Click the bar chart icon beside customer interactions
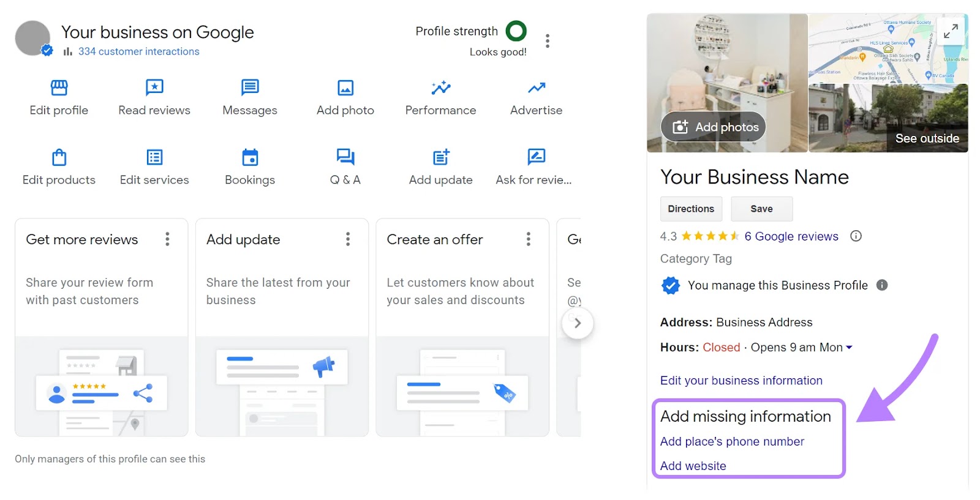 [x=68, y=51]
